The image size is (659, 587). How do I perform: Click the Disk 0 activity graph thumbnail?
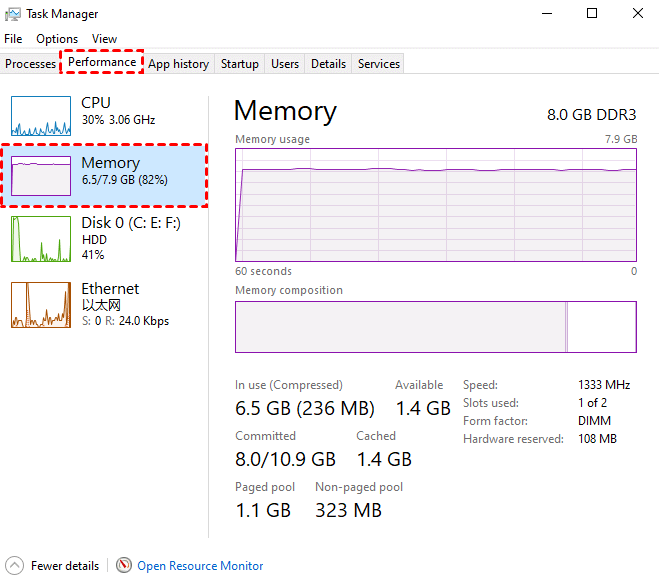41,239
